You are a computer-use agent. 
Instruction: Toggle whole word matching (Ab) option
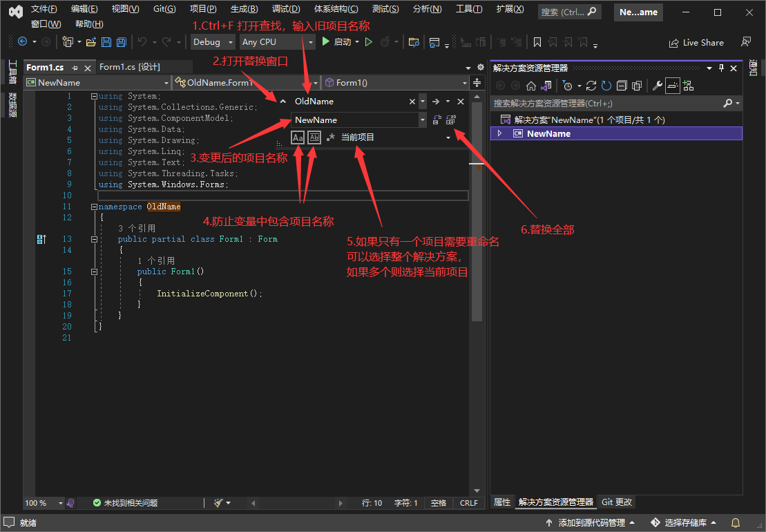[314, 137]
